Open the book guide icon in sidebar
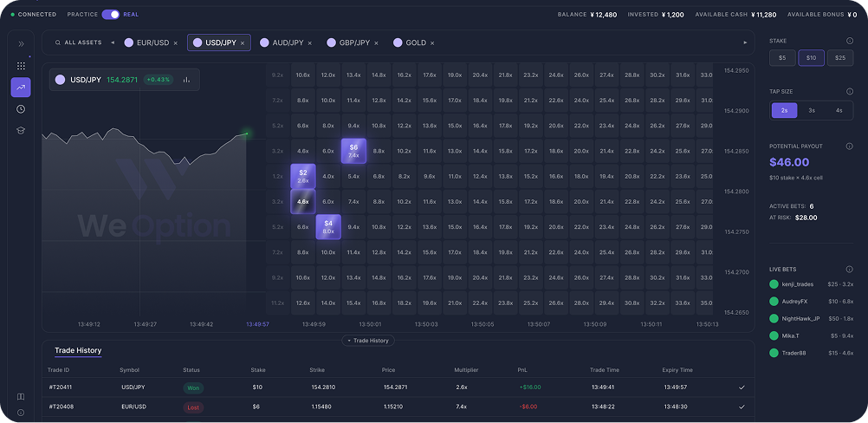The image size is (868, 423). tap(21, 396)
